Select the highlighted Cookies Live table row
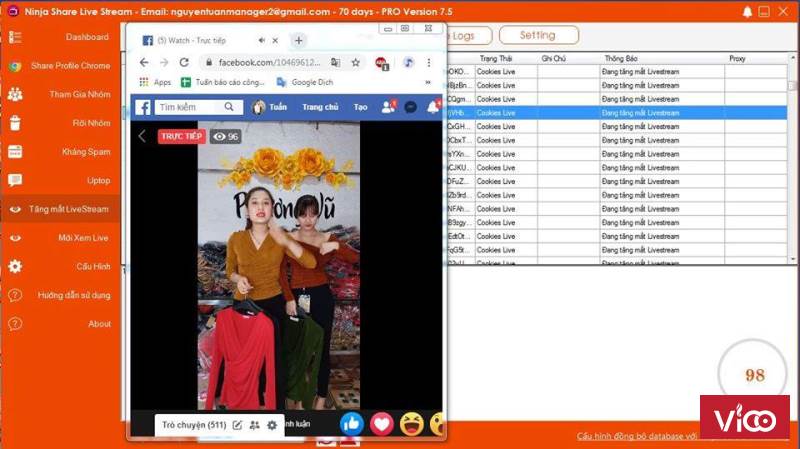The height and width of the screenshot is (449, 800). (x=616, y=113)
